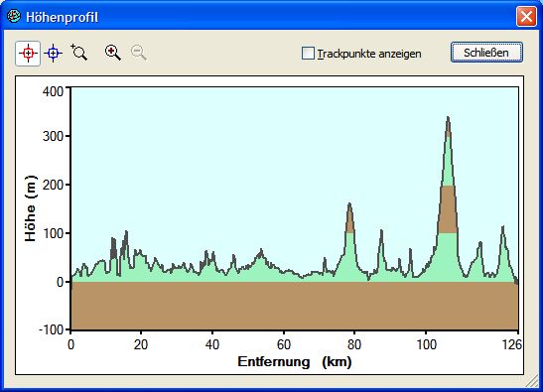This screenshot has height=392, width=543.
Task: Click the -100 value on the height axis
Action: [x=52, y=329]
